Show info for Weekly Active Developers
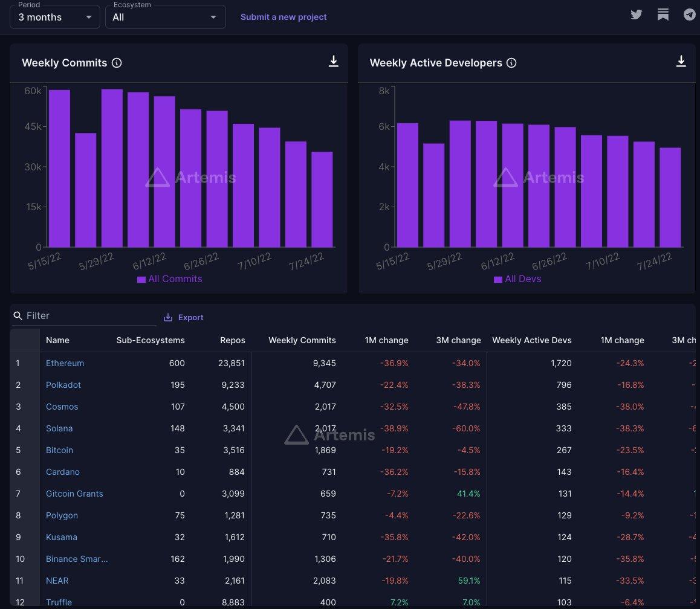This screenshot has width=700, height=609. pyautogui.click(x=511, y=63)
